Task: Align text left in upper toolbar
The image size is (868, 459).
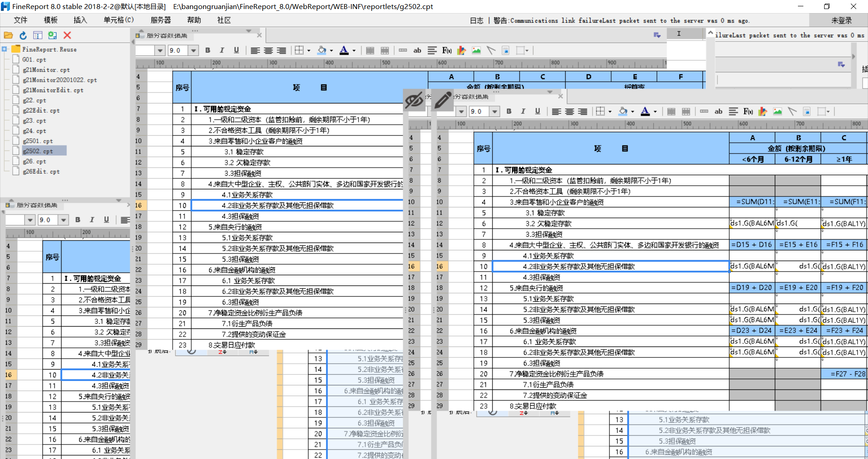Action: (x=255, y=51)
